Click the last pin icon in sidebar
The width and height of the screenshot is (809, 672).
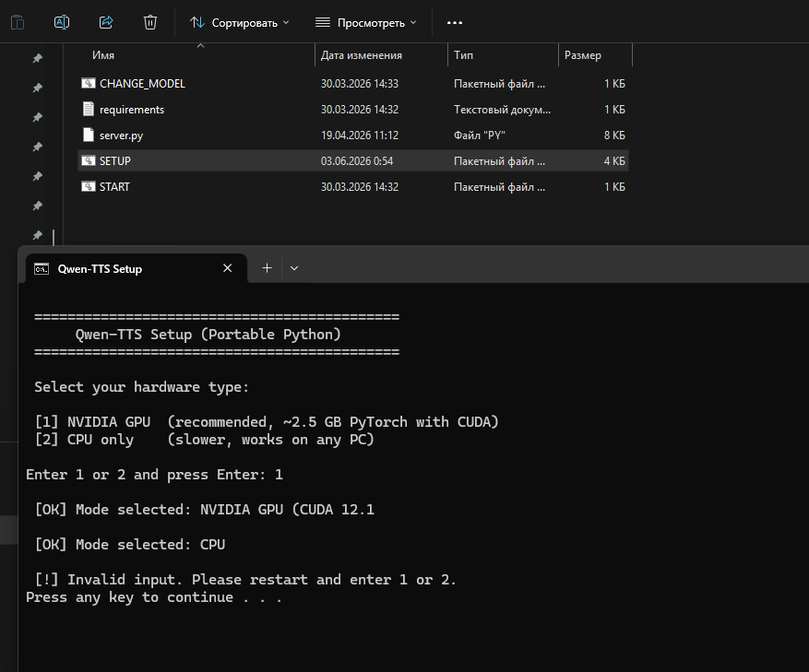[x=38, y=235]
